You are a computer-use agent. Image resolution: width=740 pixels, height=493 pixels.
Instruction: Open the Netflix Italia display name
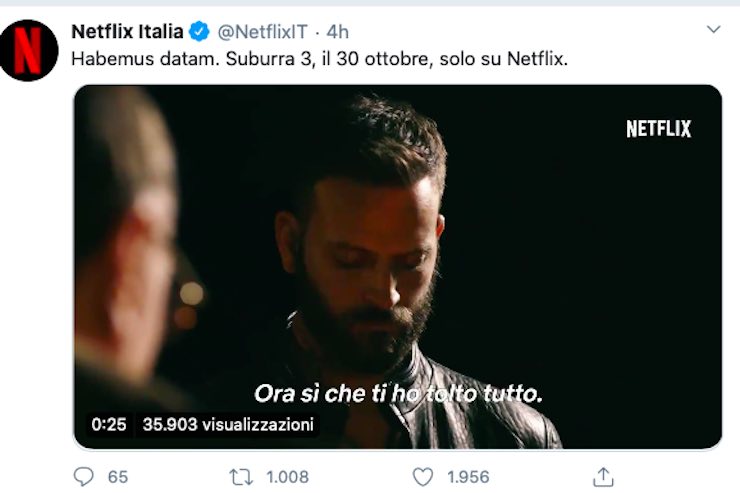coord(127,32)
